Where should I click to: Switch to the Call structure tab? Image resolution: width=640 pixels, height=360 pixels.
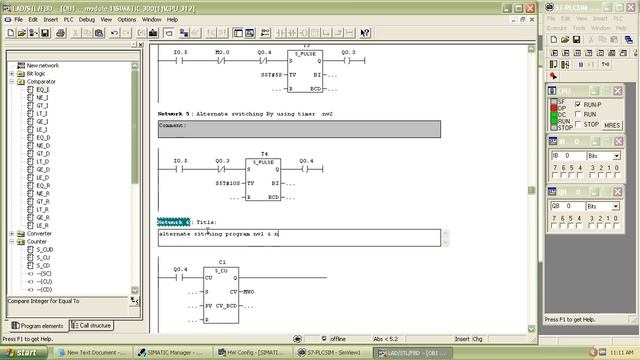click(91, 325)
